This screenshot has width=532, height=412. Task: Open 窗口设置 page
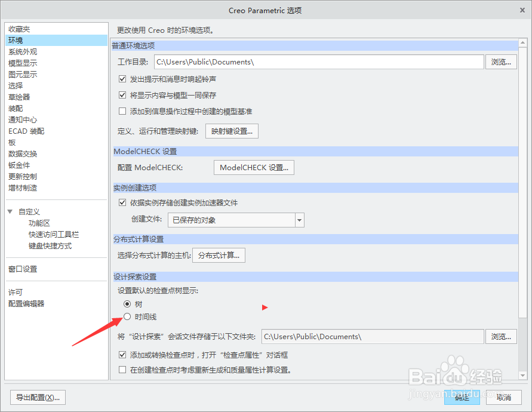[23, 269]
